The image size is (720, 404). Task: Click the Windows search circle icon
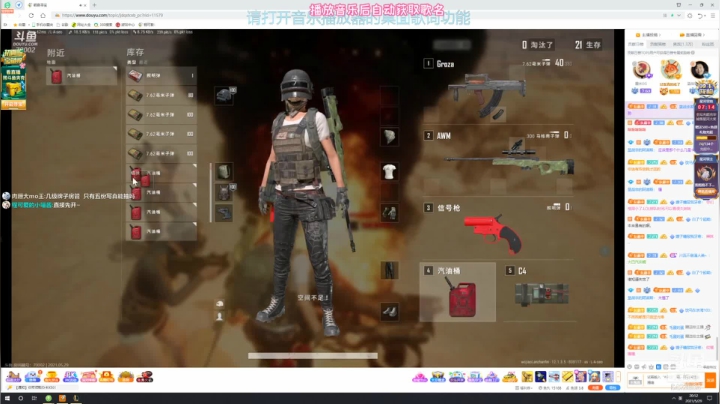click(21, 398)
